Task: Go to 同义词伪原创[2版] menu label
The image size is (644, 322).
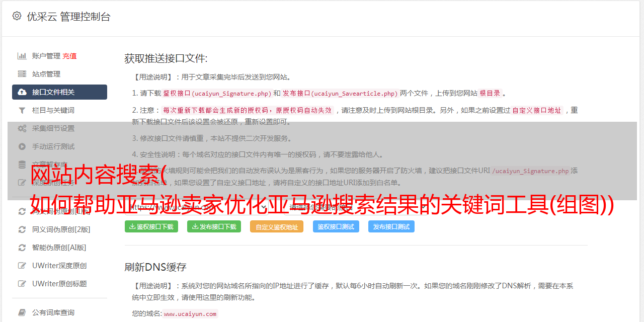Action: tap(61, 229)
